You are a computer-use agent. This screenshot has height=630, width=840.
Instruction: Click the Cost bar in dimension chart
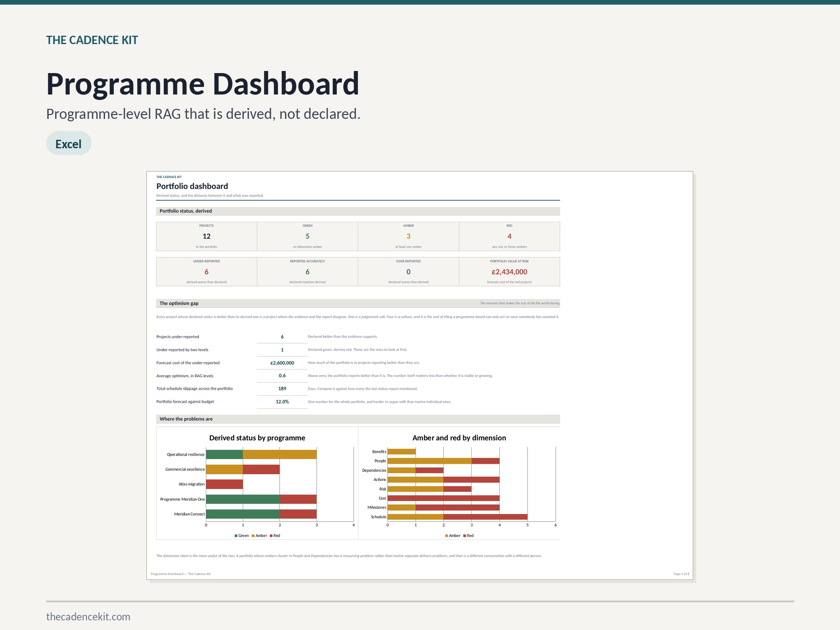444,499
